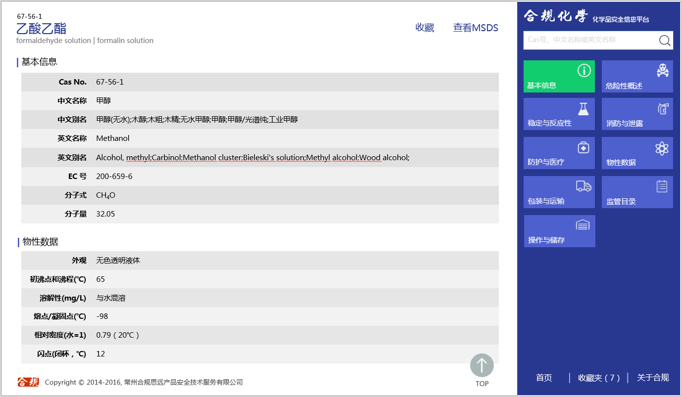The height and width of the screenshot is (397, 682).
Task: Open the 收藏夹 (7) favorites
Action: tap(598, 377)
